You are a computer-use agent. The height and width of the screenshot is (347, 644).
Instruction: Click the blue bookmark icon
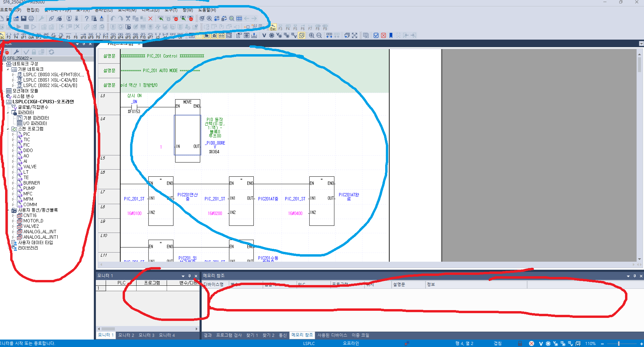click(391, 36)
